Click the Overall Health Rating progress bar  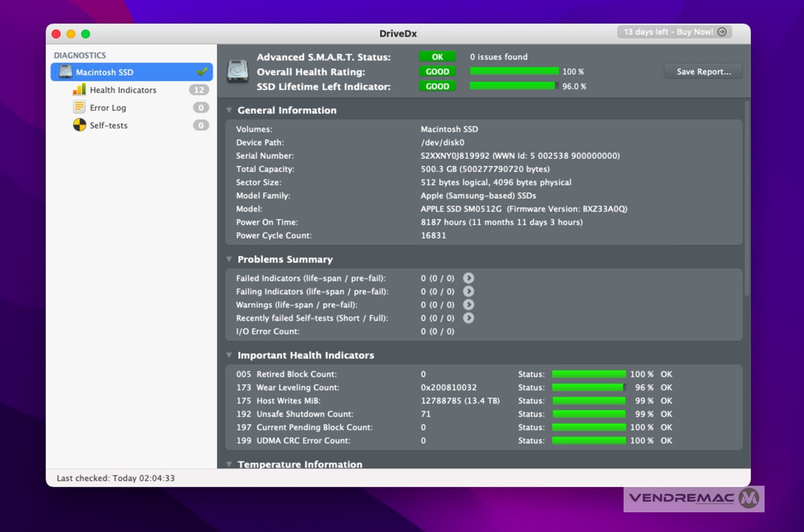pyautogui.click(x=514, y=71)
